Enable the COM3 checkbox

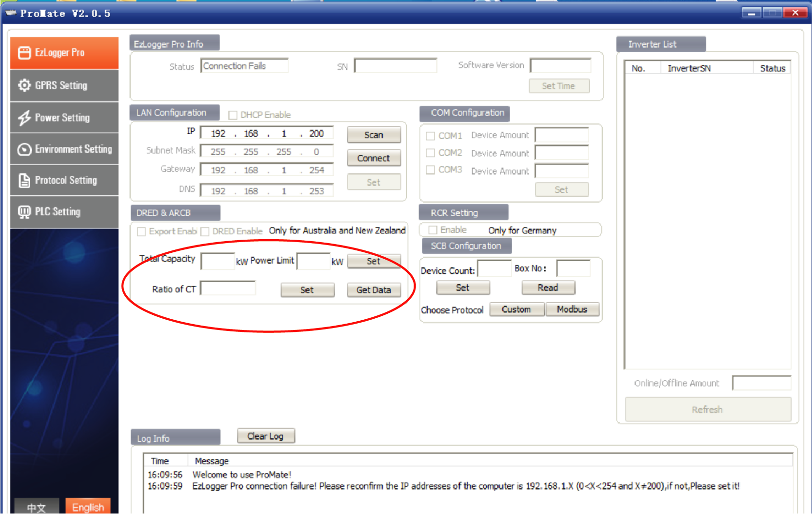coord(431,170)
